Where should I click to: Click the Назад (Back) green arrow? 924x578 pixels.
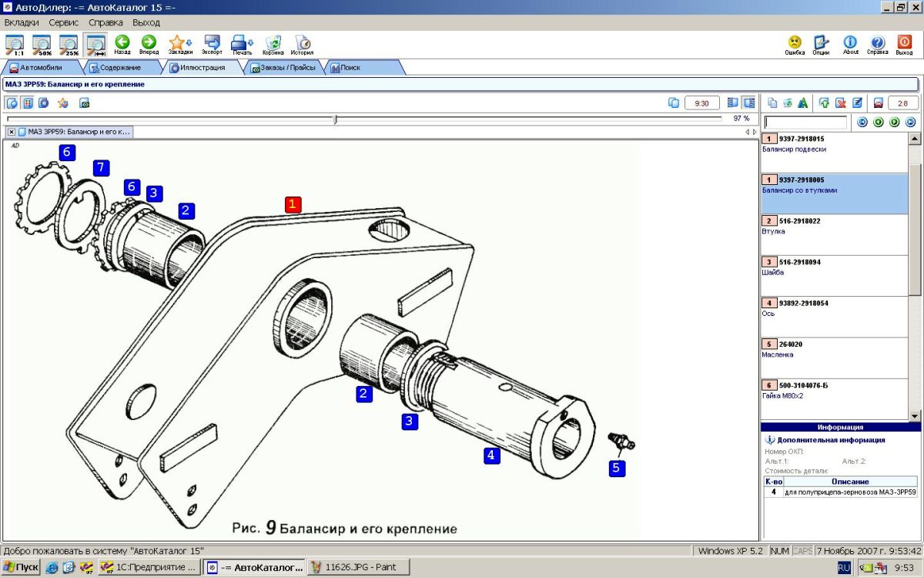coord(122,44)
